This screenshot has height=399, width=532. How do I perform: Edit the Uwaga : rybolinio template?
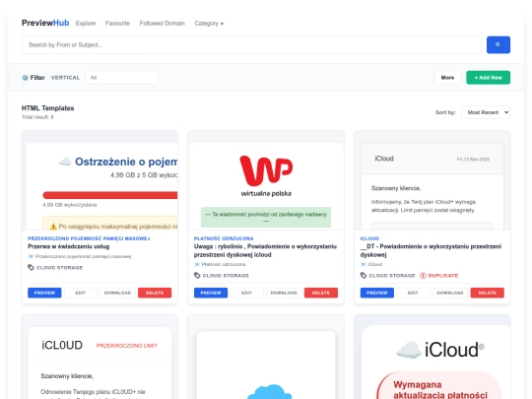(x=246, y=293)
